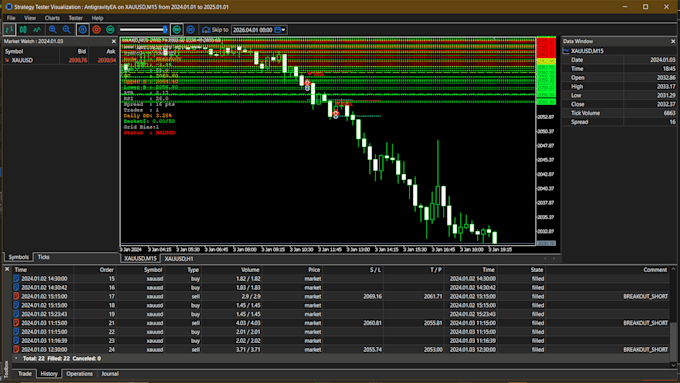Sort history by Volume column
Screen dimensions: 680x383
point(250,270)
